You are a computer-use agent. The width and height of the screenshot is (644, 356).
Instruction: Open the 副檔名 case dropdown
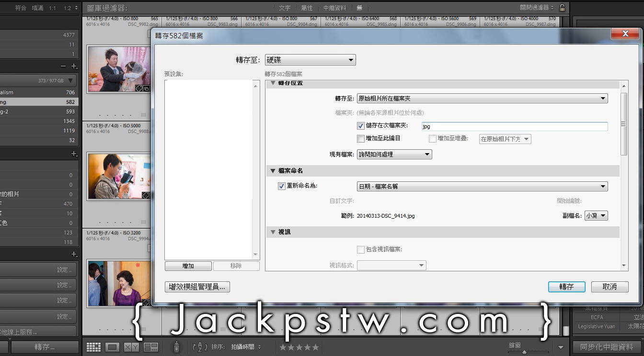pos(596,216)
